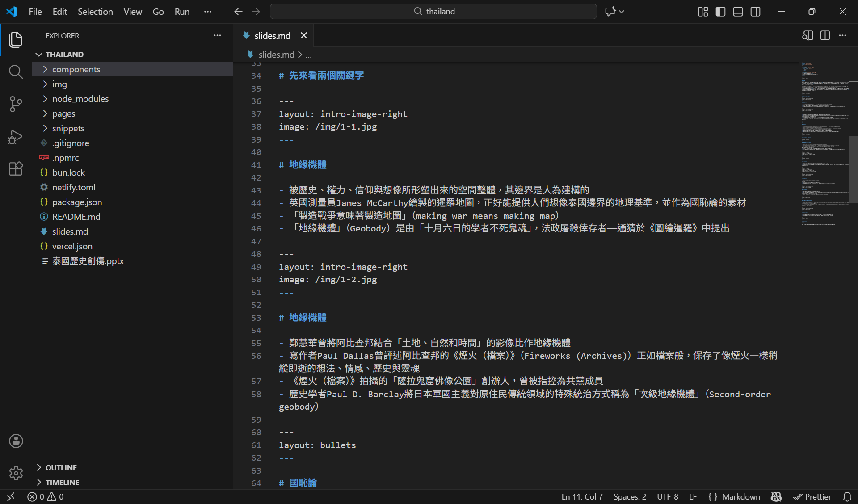Open Accounts menu icon

click(x=16, y=441)
